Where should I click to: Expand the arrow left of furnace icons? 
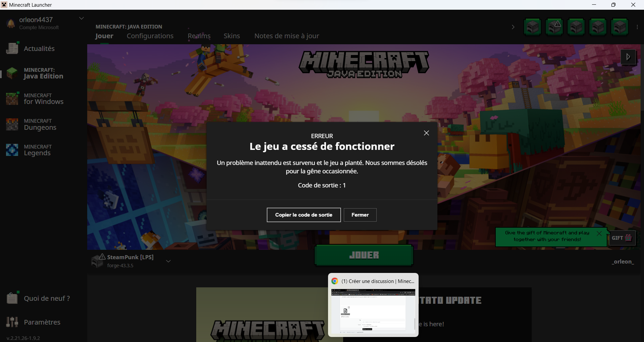[x=513, y=27]
